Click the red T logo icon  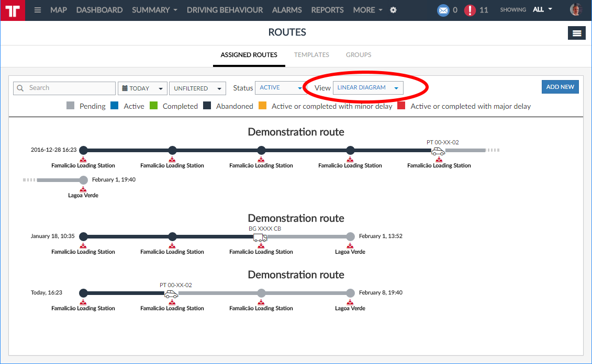(x=13, y=10)
